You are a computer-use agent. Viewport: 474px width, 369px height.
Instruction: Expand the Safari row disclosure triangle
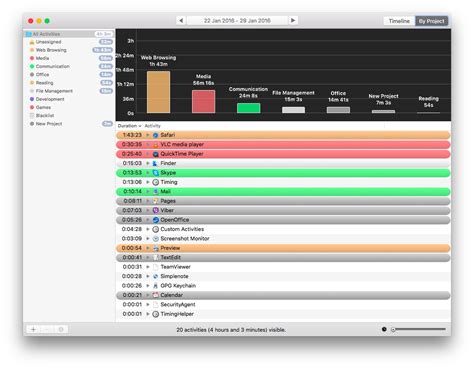148,135
